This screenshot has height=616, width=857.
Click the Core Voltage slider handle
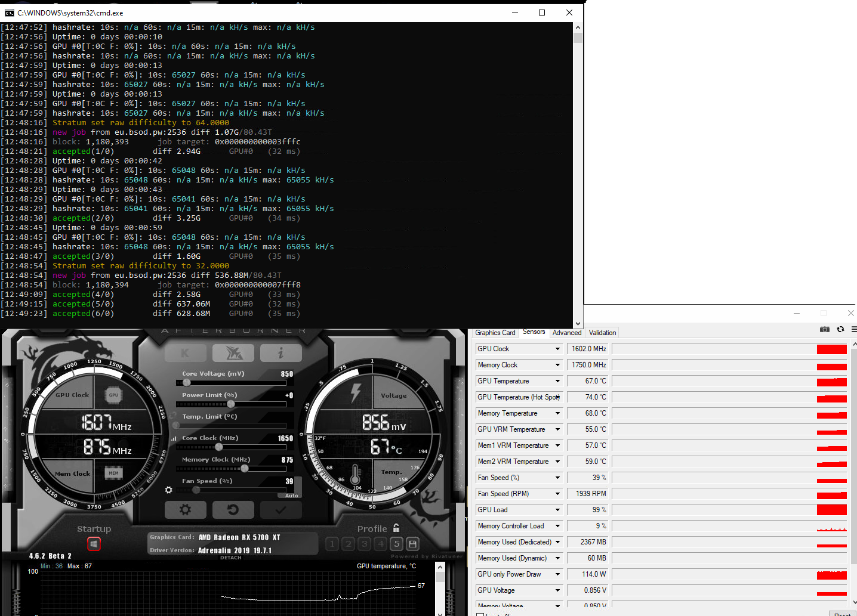pos(187,382)
